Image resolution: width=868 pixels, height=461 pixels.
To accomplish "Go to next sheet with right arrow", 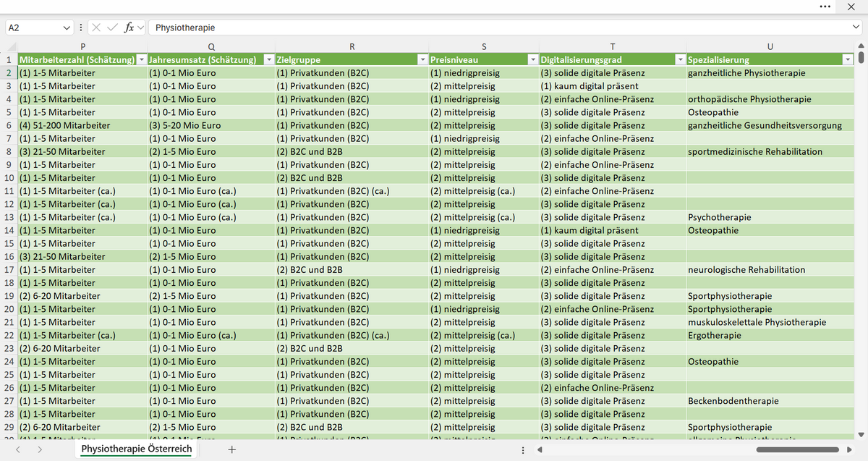I will pyautogui.click(x=40, y=449).
